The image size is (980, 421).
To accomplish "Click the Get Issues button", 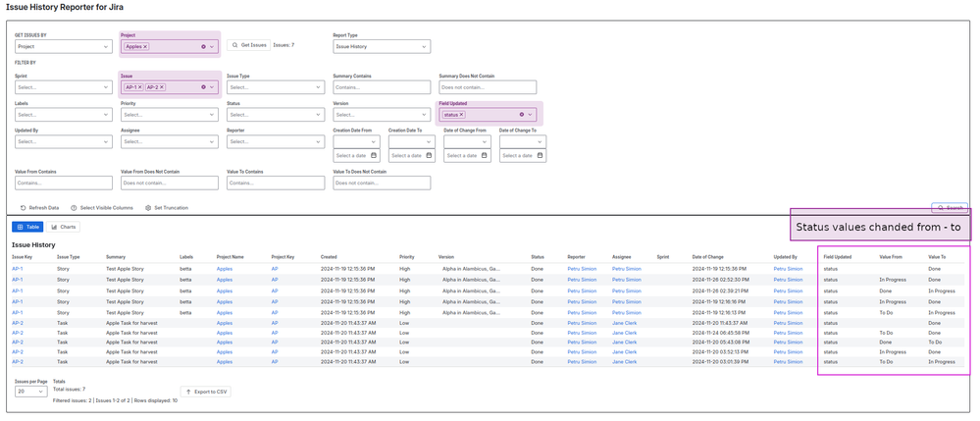I will 248,45.
